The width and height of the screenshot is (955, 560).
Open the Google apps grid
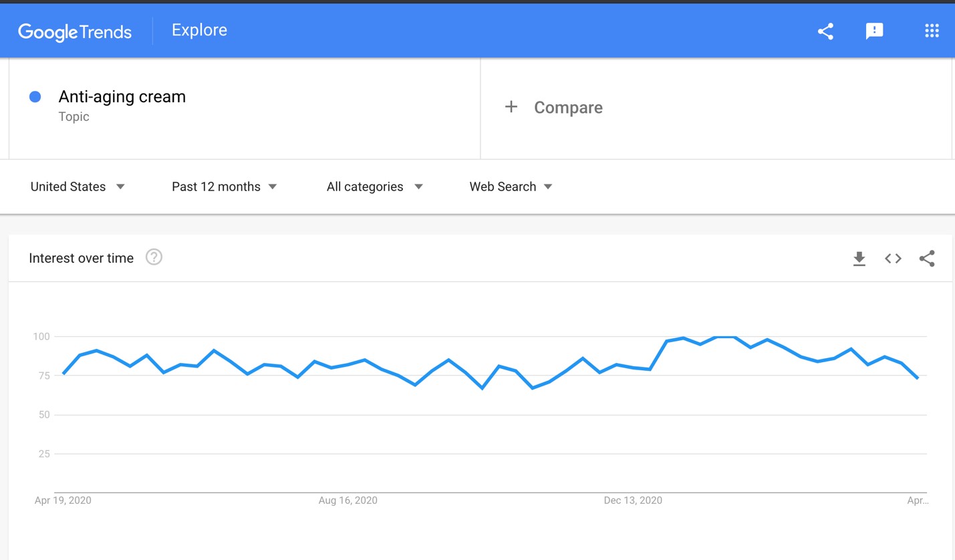click(x=932, y=31)
